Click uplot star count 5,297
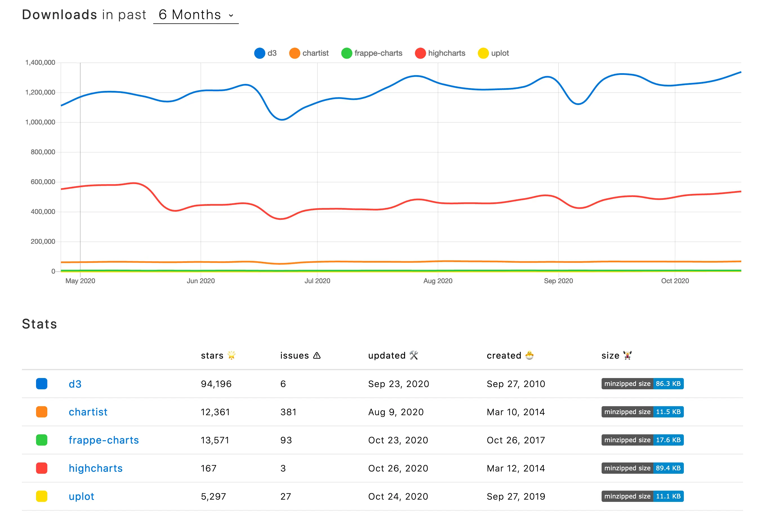Screen dimensions: 761x532 pyautogui.click(x=213, y=497)
